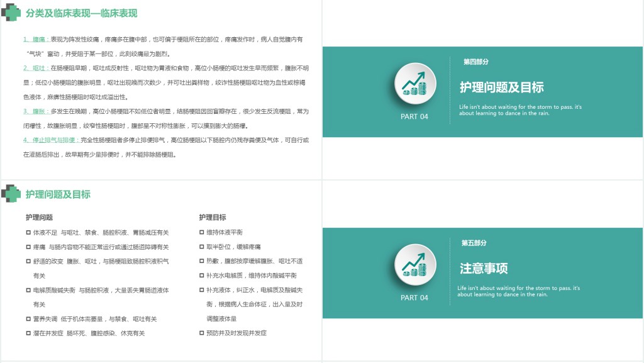Click the square bullet before 营养失调
Viewport: 644px width, 363px height.
(x=28, y=319)
